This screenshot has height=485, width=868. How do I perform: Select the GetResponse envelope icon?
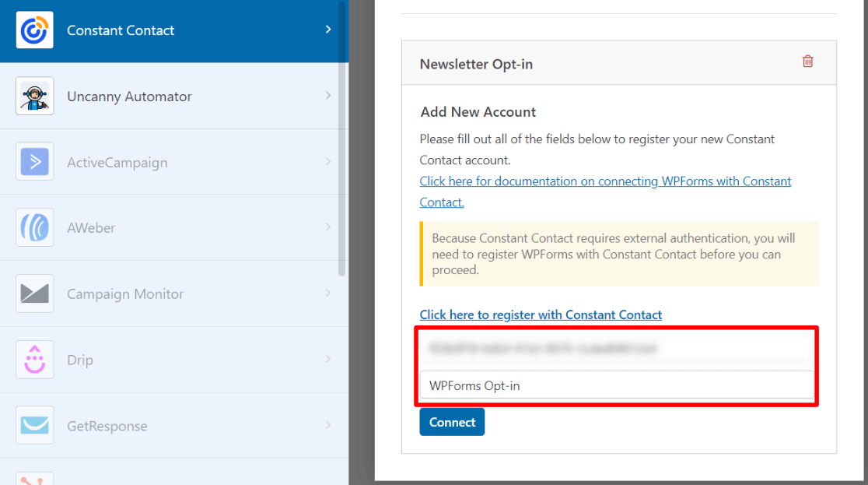(33, 426)
